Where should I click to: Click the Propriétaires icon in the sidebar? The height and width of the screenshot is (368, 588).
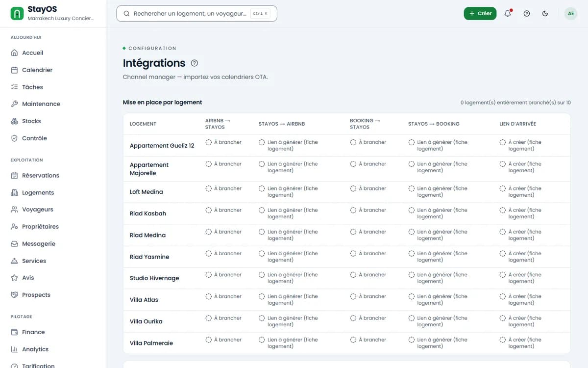[14, 227]
